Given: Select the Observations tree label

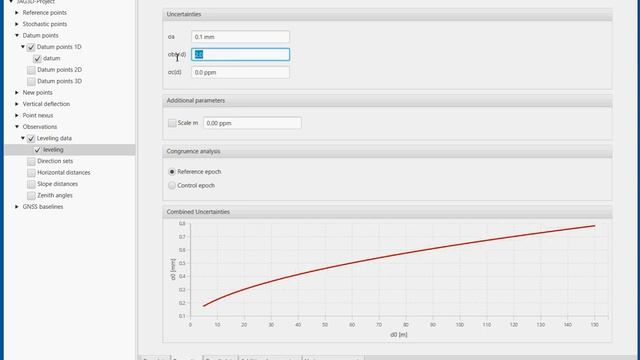Looking at the screenshot, I should point(40,127).
